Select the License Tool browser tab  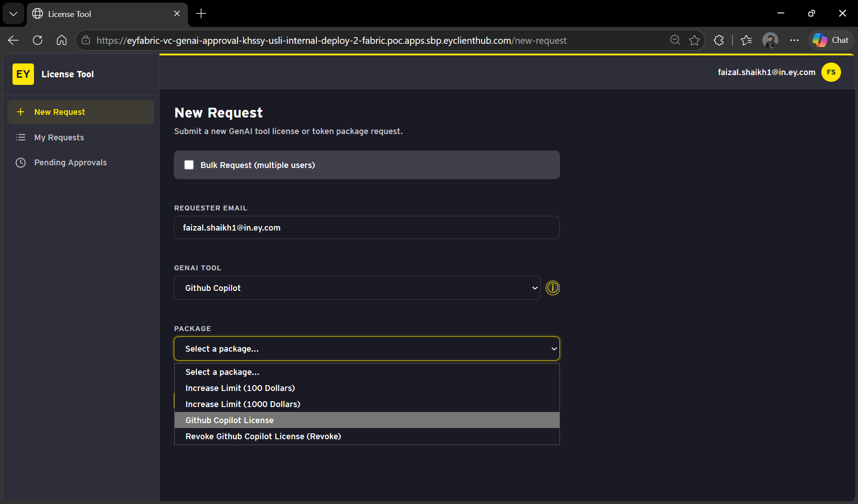pyautogui.click(x=107, y=13)
